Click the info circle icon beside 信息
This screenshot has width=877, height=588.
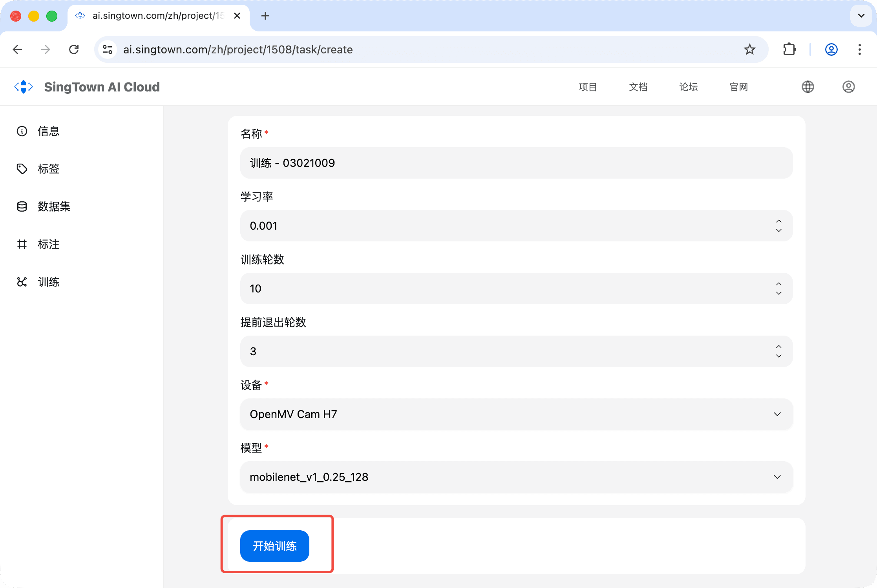click(x=22, y=131)
